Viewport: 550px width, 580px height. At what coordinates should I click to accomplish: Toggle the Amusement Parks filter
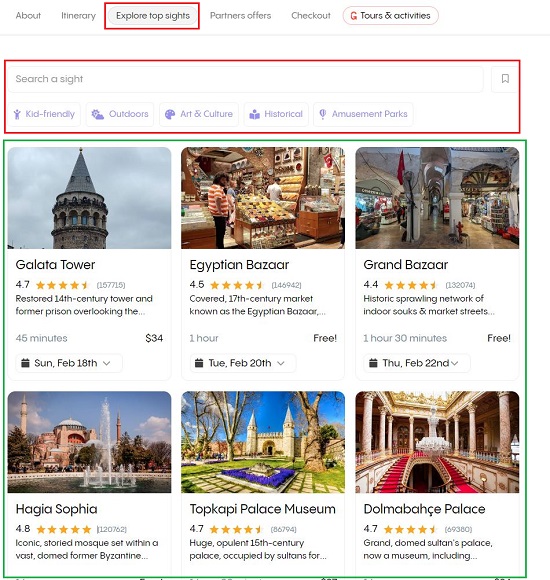[x=363, y=114]
